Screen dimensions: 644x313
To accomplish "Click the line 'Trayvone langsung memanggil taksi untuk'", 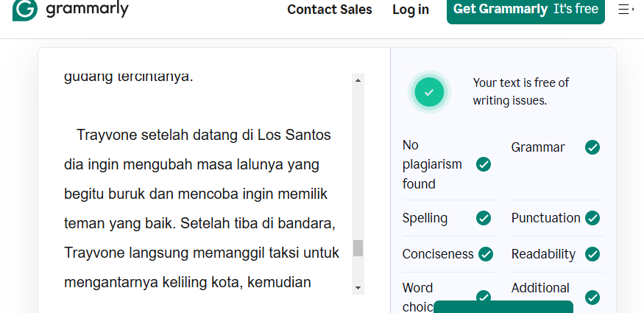I will pos(202,253).
